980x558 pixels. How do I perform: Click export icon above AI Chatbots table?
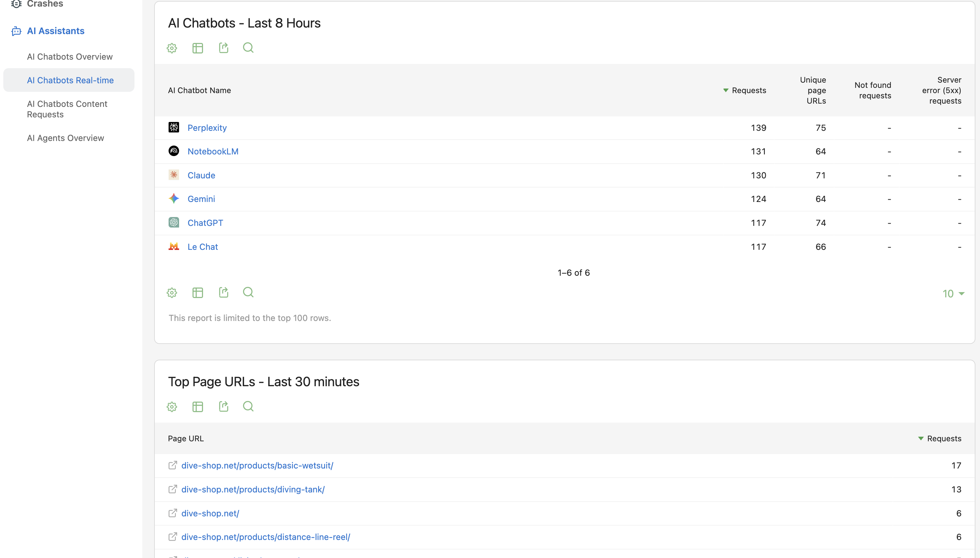pyautogui.click(x=223, y=48)
